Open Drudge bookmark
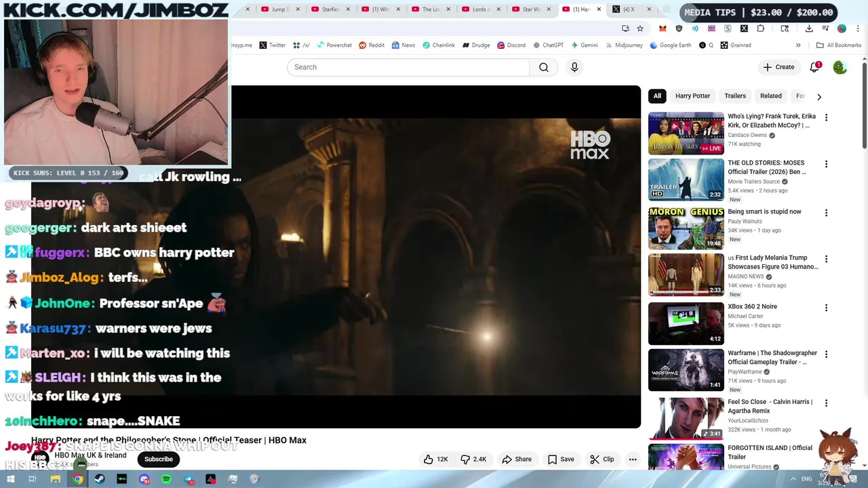868x488 pixels. click(x=477, y=45)
